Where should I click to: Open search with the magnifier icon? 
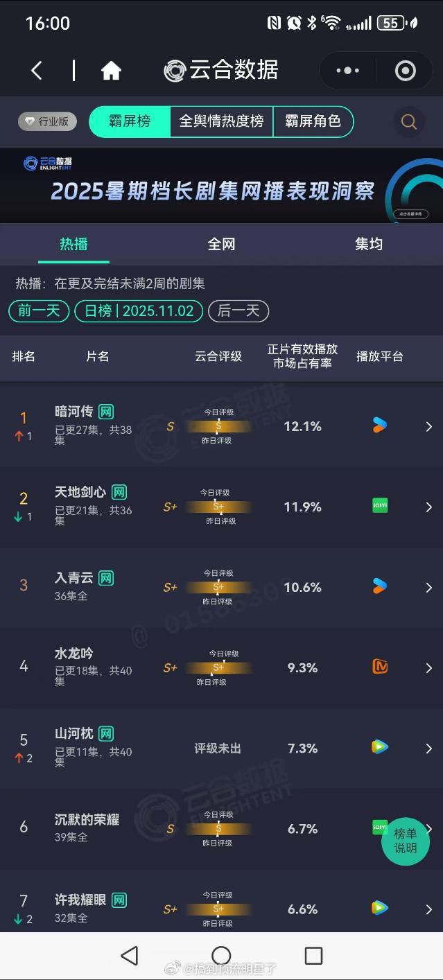click(x=408, y=121)
